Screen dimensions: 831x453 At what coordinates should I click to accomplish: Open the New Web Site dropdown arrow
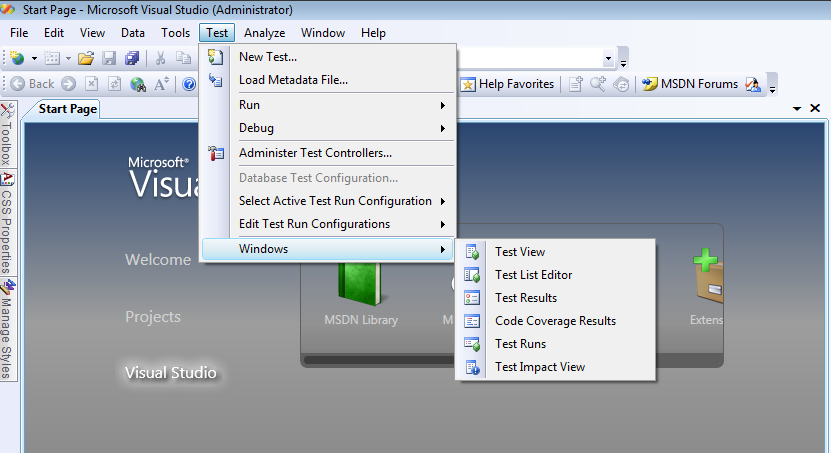click(34, 58)
